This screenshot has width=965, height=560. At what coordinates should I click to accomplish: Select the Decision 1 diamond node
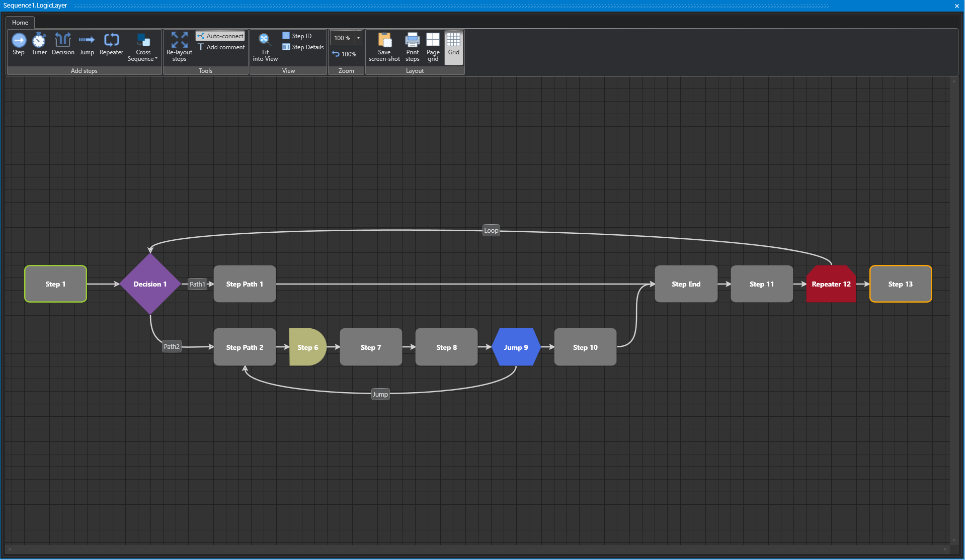pyautogui.click(x=150, y=284)
